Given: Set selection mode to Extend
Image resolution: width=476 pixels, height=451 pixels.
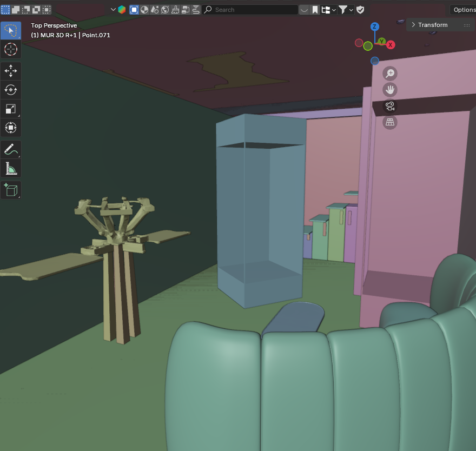Looking at the screenshot, I should [16, 10].
